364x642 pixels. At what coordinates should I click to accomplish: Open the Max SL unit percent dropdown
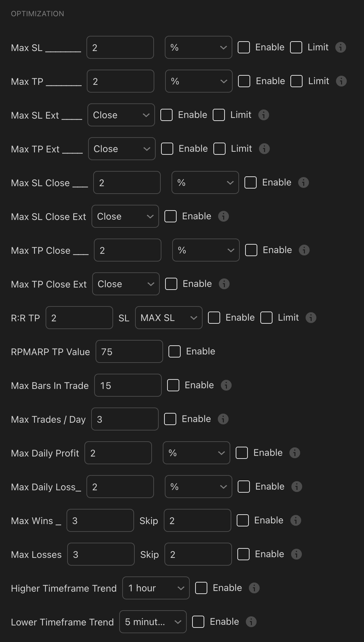pyautogui.click(x=198, y=47)
